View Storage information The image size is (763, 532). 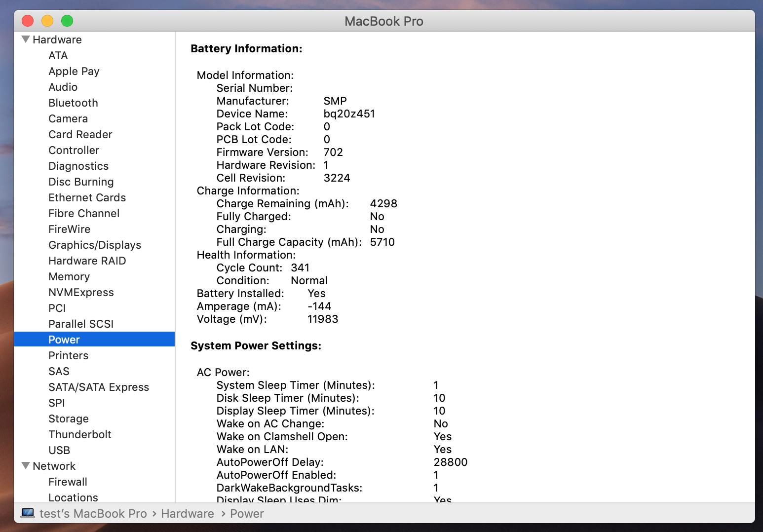tap(69, 418)
